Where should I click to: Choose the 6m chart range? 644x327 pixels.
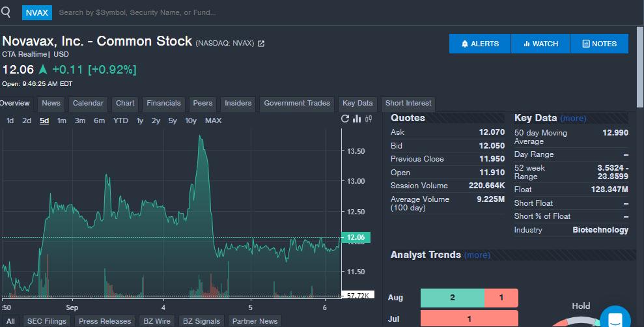[x=100, y=121]
